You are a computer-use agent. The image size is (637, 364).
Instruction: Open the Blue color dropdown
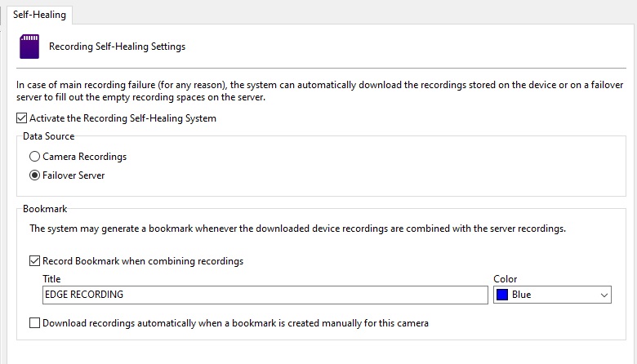click(552, 295)
